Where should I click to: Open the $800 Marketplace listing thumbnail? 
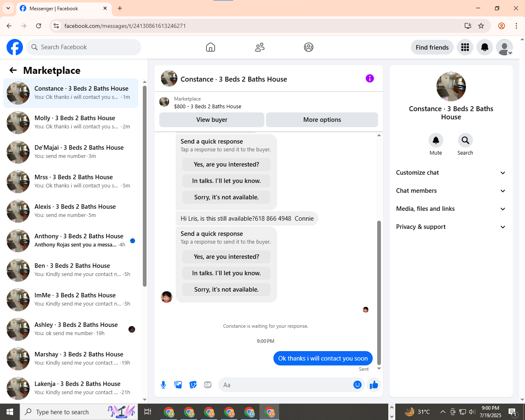(164, 102)
